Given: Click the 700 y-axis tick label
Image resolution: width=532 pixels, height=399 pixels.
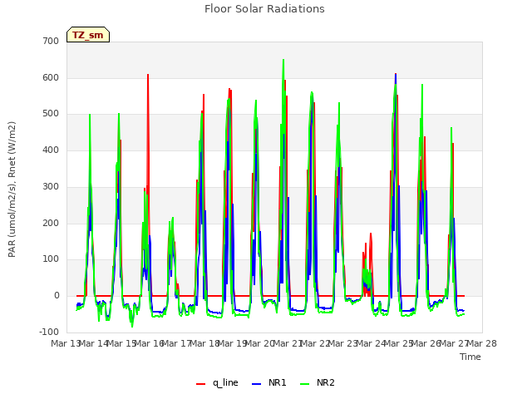Looking at the screenshot, I should point(51,41).
